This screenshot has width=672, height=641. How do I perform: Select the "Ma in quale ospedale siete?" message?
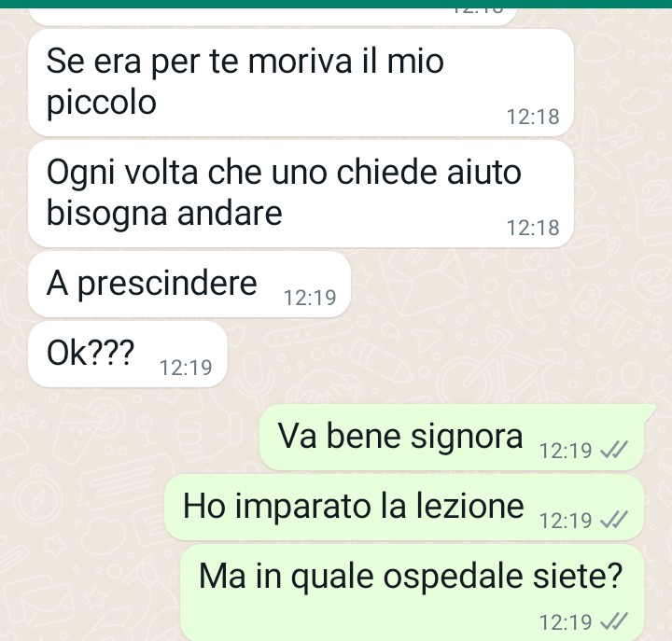[x=412, y=592]
